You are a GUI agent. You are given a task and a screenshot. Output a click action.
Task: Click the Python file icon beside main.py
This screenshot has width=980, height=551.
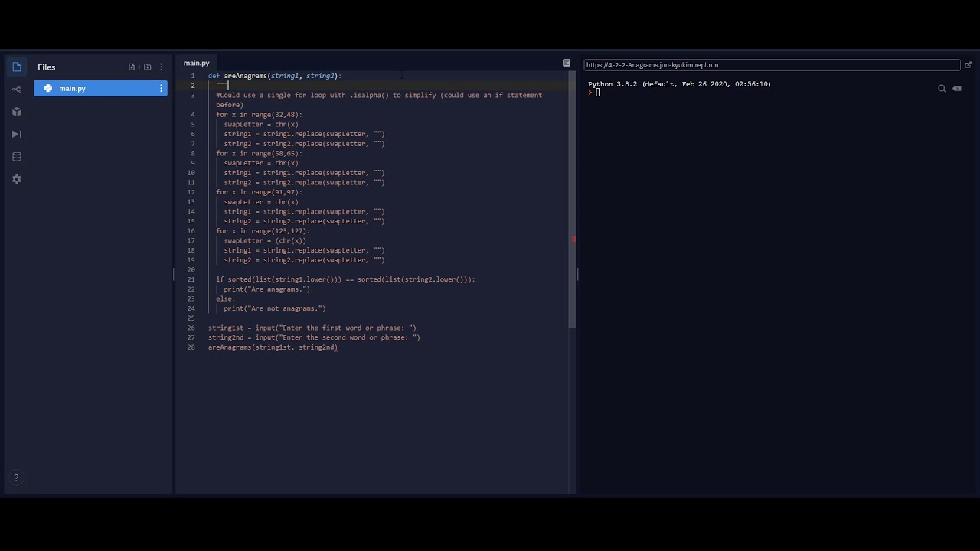tap(48, 89)
